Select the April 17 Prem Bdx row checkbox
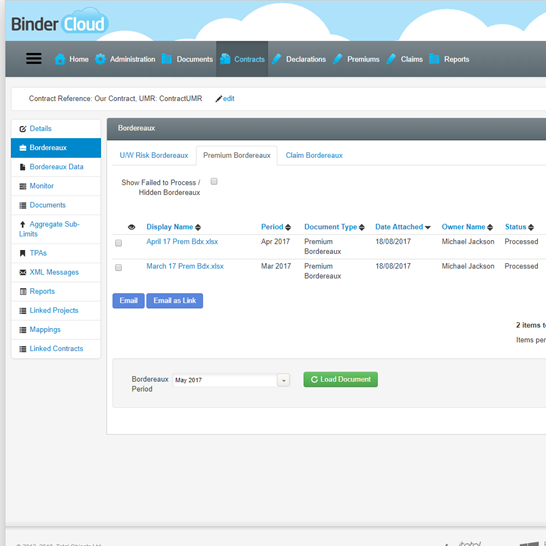 (118, 243)
